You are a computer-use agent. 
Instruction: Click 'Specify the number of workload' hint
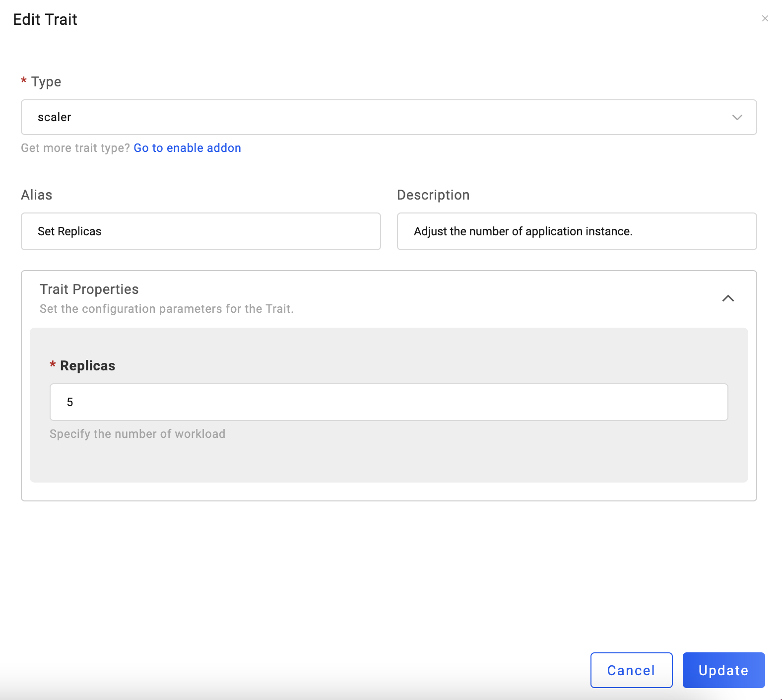pos(137,434)
